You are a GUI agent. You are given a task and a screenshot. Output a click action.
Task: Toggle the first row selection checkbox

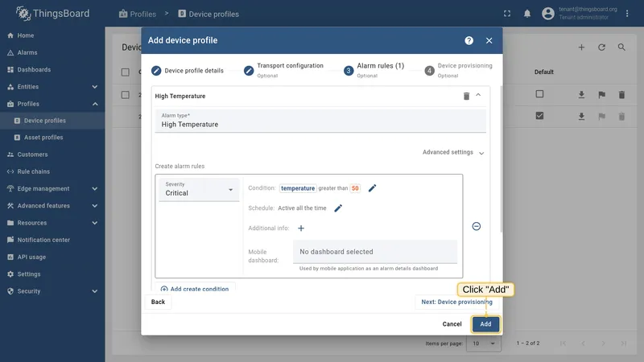(x=126, y=95)
